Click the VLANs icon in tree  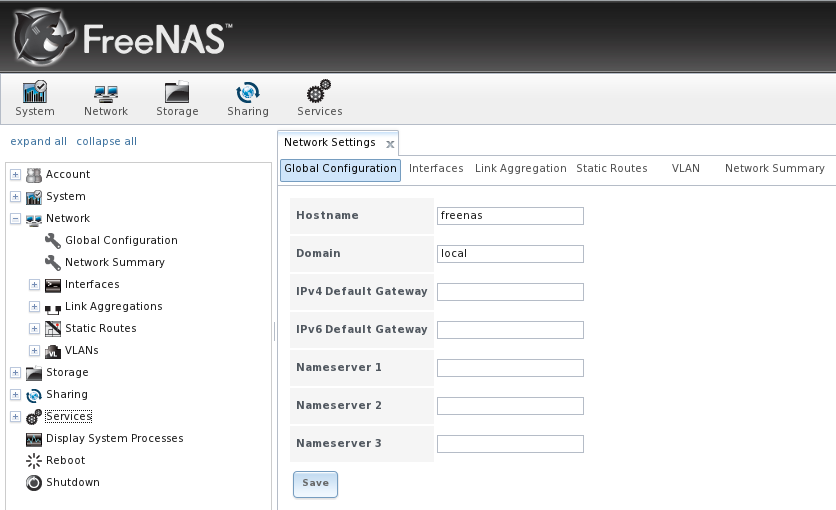coord(53,351)
